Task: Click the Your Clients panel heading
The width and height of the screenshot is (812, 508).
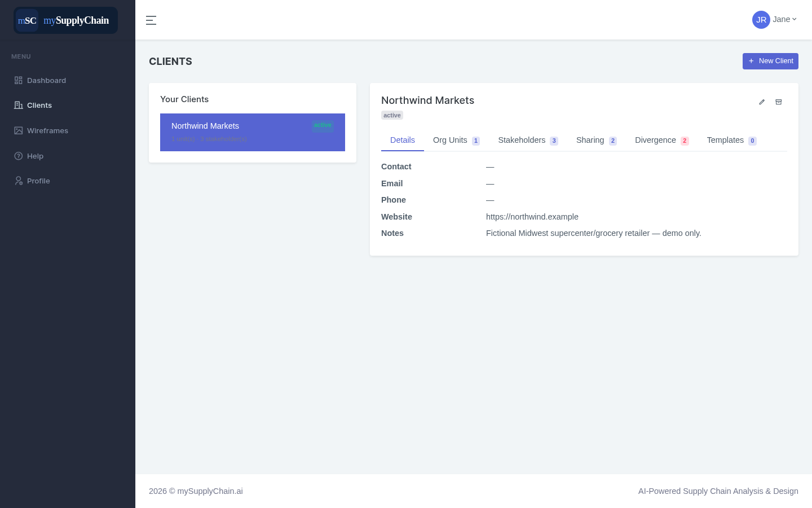Action: 184,99
